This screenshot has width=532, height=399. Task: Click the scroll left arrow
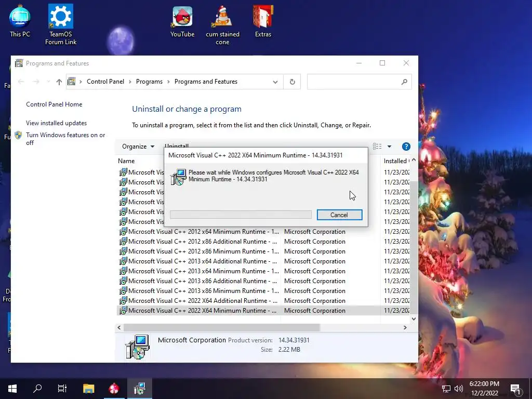click(x=119, y=327)
